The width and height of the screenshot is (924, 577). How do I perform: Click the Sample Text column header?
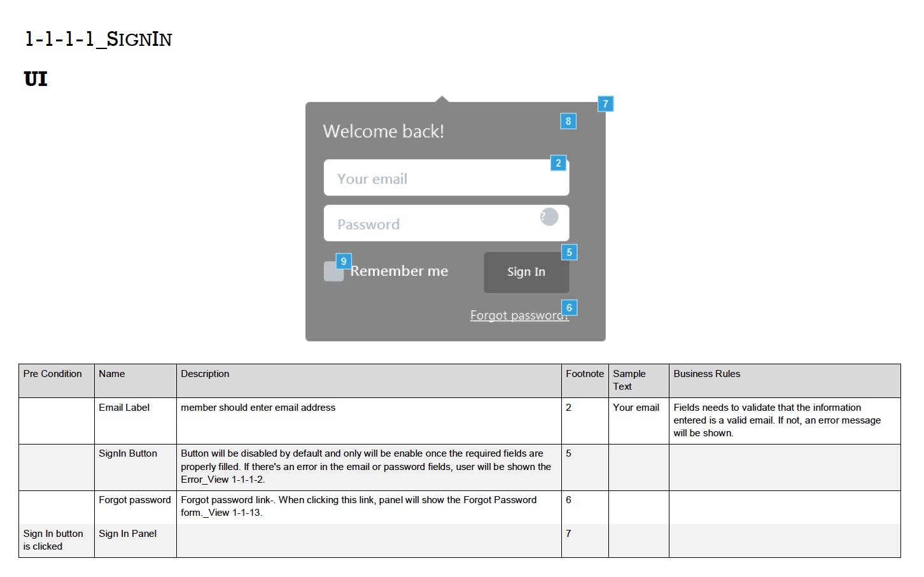639,381
